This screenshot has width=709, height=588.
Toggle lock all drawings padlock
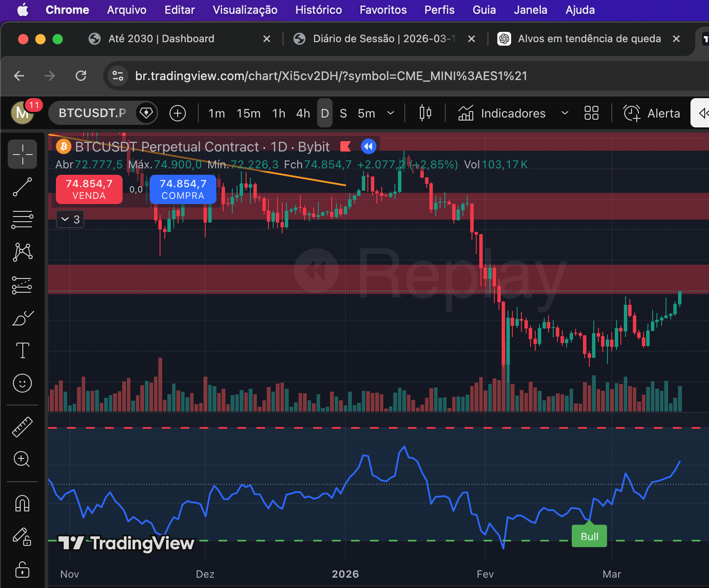22,569
